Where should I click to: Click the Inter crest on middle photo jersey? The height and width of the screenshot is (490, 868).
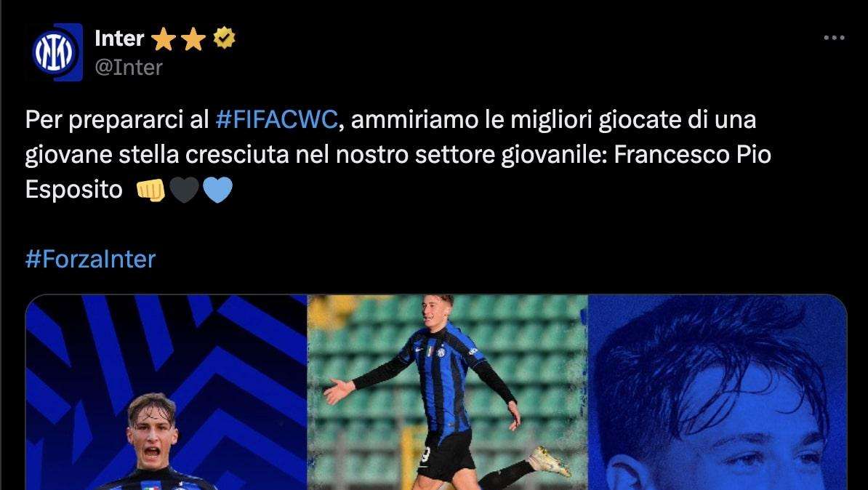coord(441,352)
